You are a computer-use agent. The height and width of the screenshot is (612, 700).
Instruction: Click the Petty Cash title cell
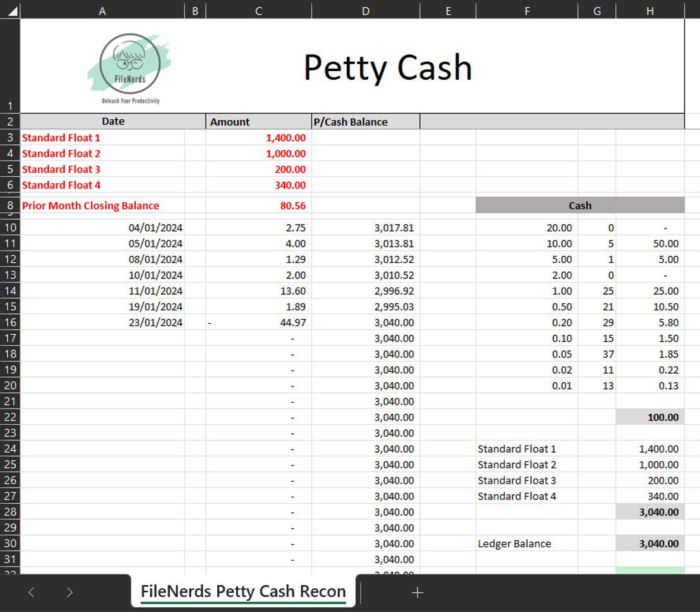387,67
